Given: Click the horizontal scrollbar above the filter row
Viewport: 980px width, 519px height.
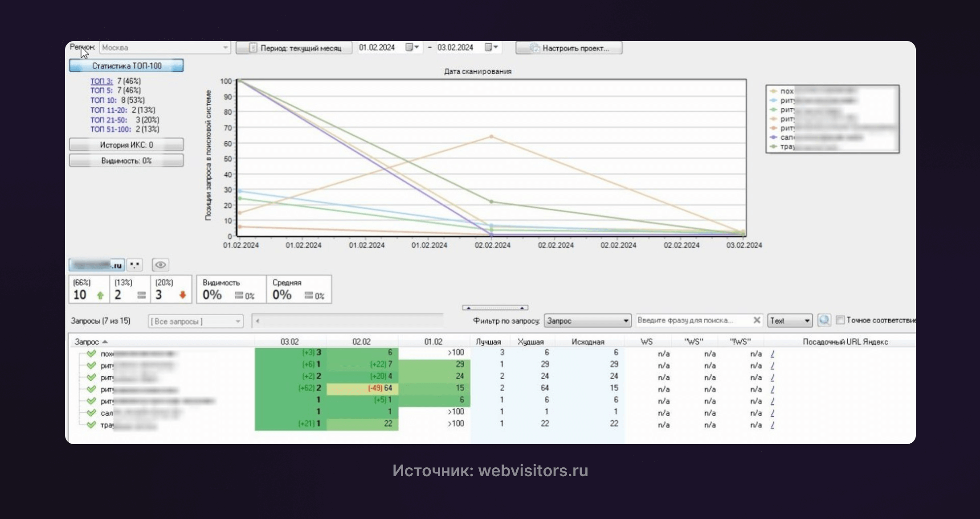Looking at the screenshot, I should point(494,307).
